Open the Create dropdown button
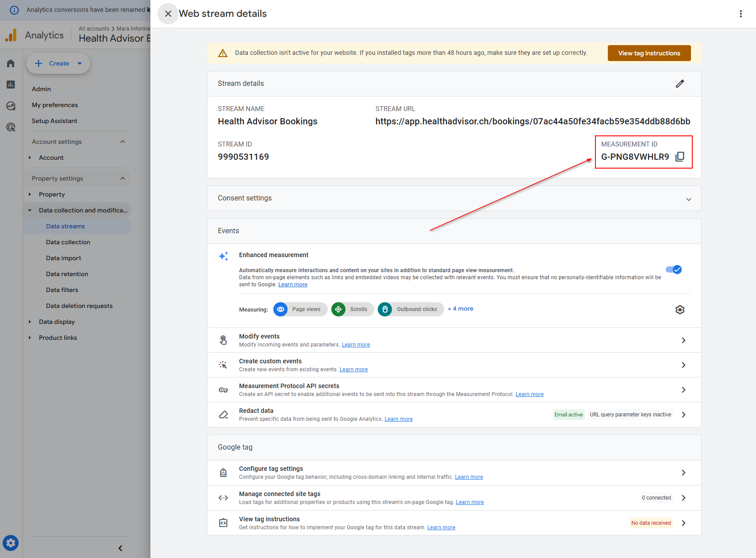 (58, 63)
